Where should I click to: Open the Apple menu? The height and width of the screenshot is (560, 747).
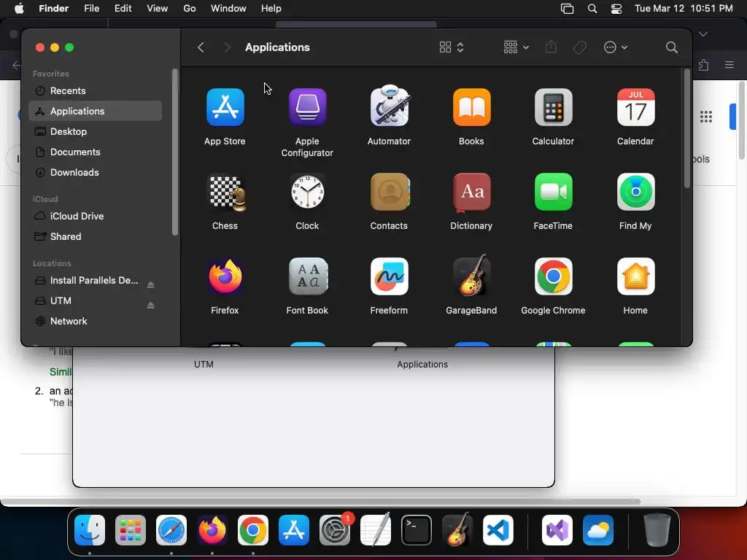tap(19, 9)
